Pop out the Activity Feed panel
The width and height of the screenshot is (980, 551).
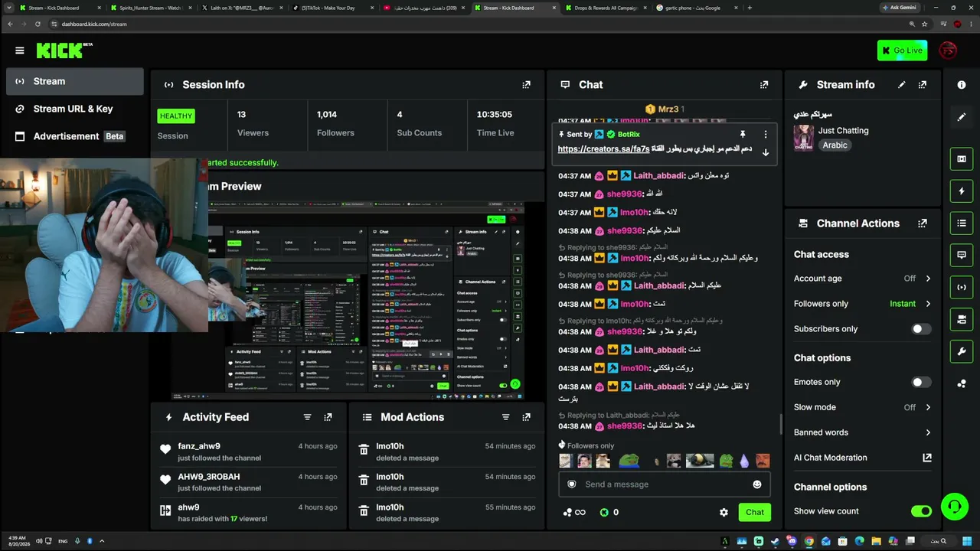pyautogui.click(x=328, y=417)
